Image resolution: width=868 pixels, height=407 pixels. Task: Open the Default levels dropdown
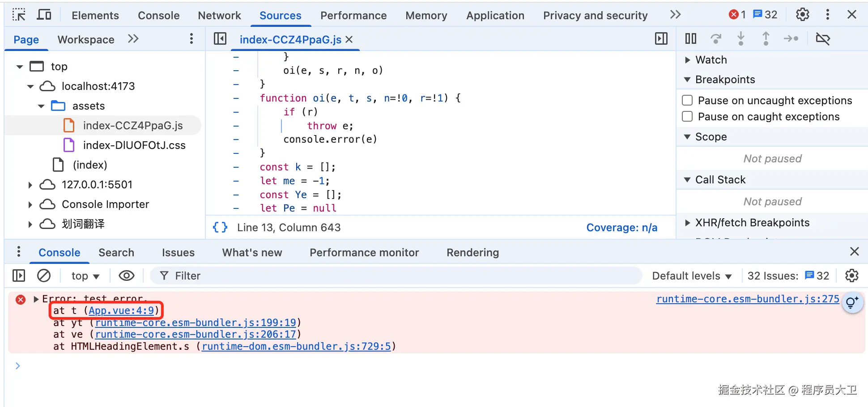click(x=691, y=276)
